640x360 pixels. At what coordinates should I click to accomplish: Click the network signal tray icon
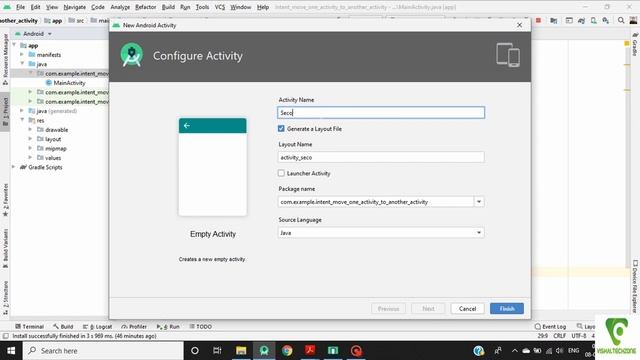(x=549, y=351)
